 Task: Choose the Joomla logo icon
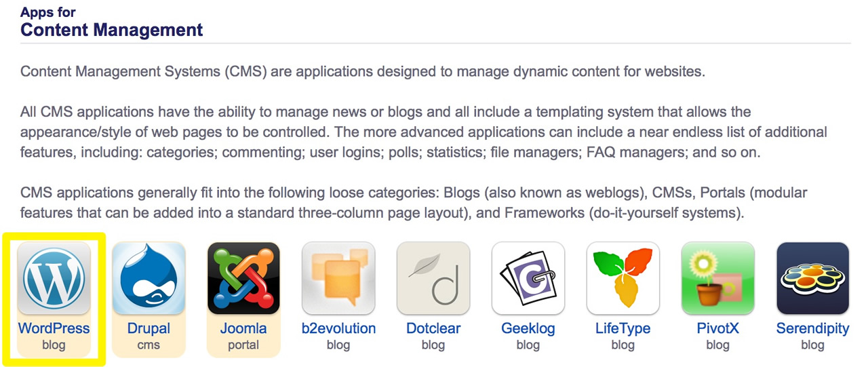pos(243,278)
